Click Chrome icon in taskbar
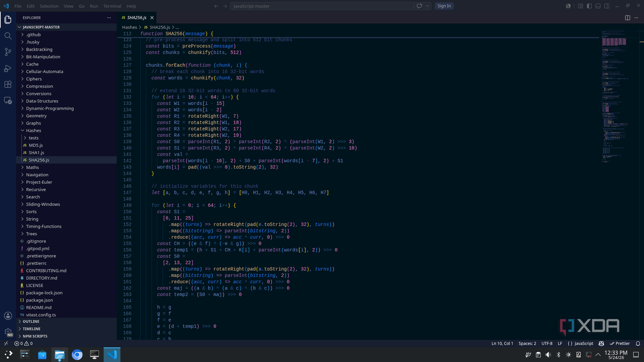 click(77, 355)
